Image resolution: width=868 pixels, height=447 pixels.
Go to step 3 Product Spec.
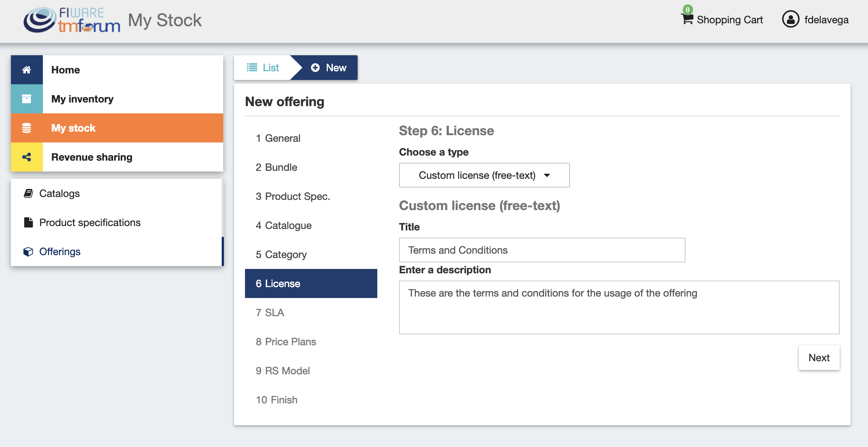(311, 196)
